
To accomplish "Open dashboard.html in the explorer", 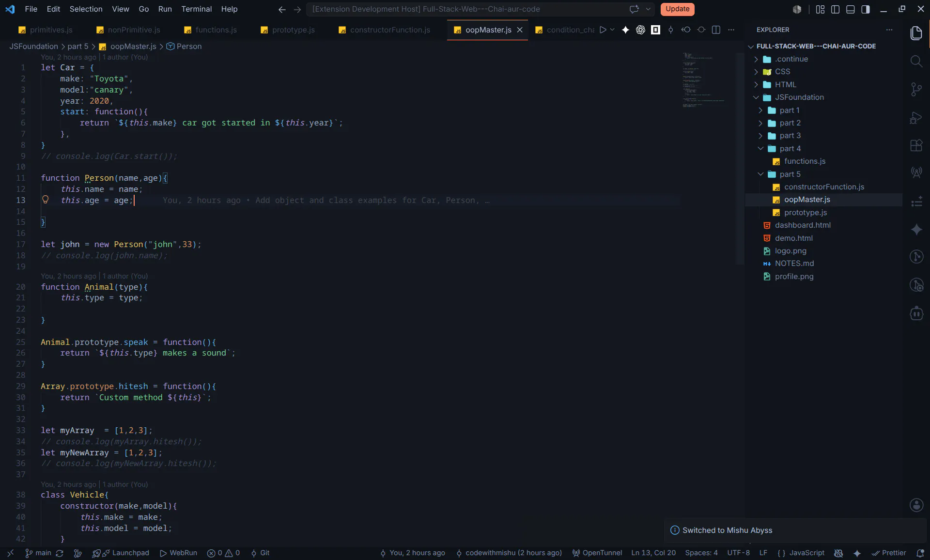I will (x=803, y=225).
